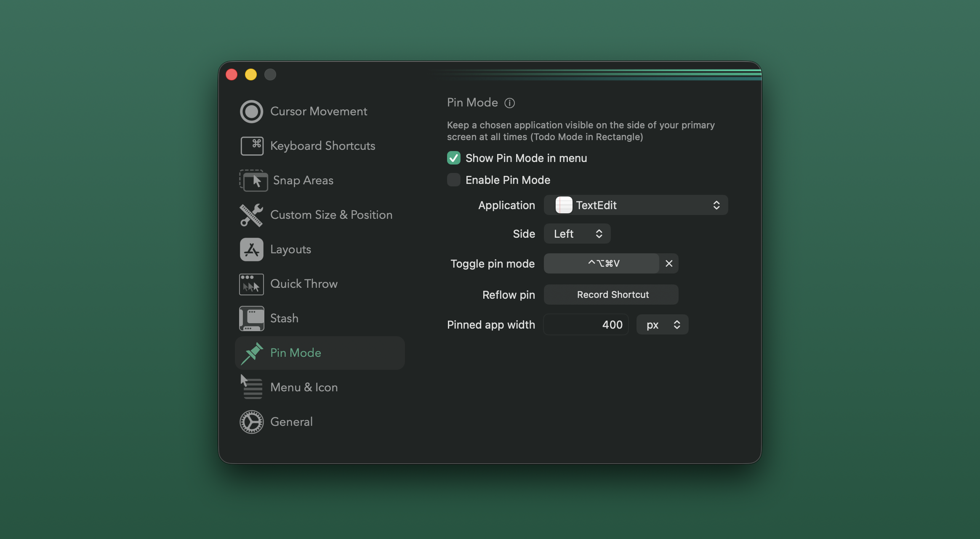Edit the Toggle pin mode shortcut field
Image resolution: width=980 pixels, height=539 pixels.
(x=601, y=263)
